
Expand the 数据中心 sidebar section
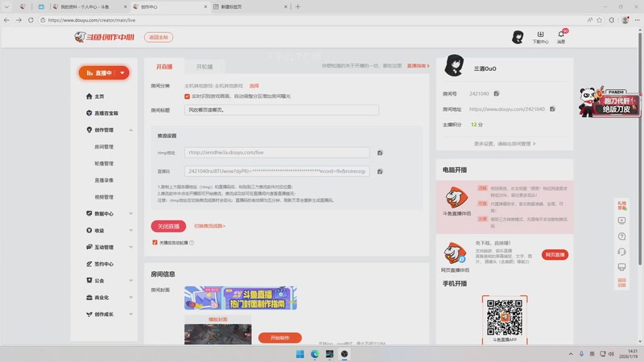coord(131,213)
